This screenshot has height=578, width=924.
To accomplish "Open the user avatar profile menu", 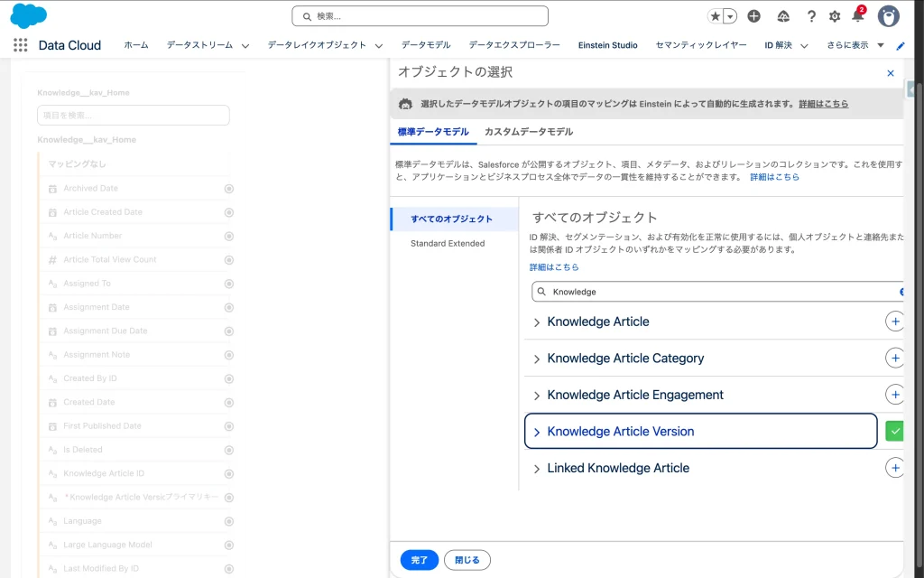I will click(888, 16).
